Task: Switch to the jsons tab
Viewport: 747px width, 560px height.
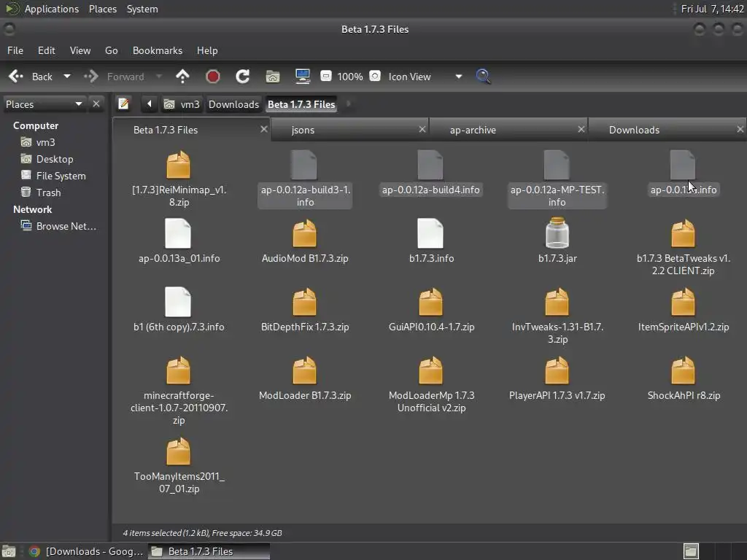Action: (350, 130)
